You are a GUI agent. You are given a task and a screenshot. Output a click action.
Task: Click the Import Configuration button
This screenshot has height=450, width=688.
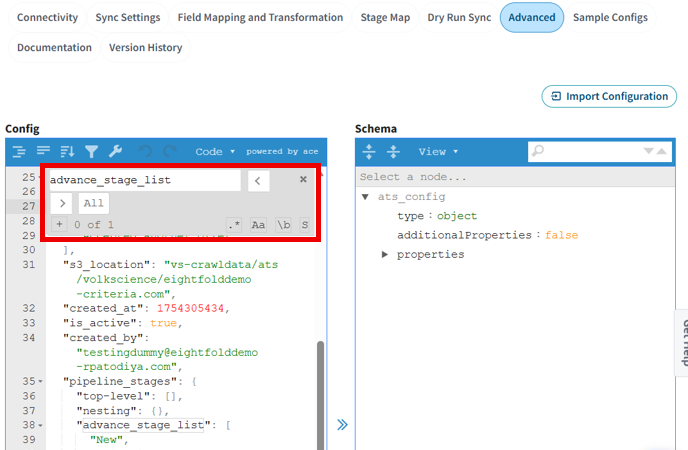pyautogui.click(x=608, y=96)
